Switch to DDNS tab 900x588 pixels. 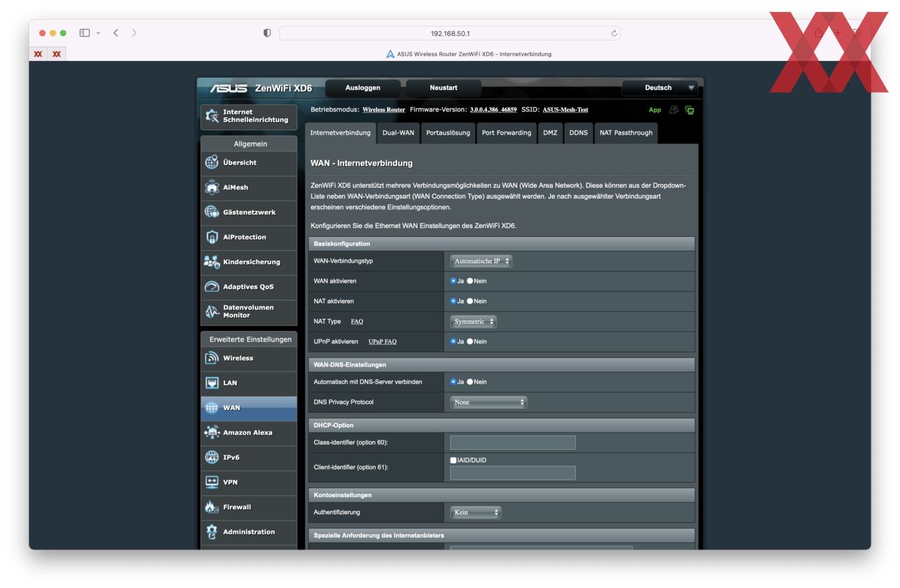578,133
